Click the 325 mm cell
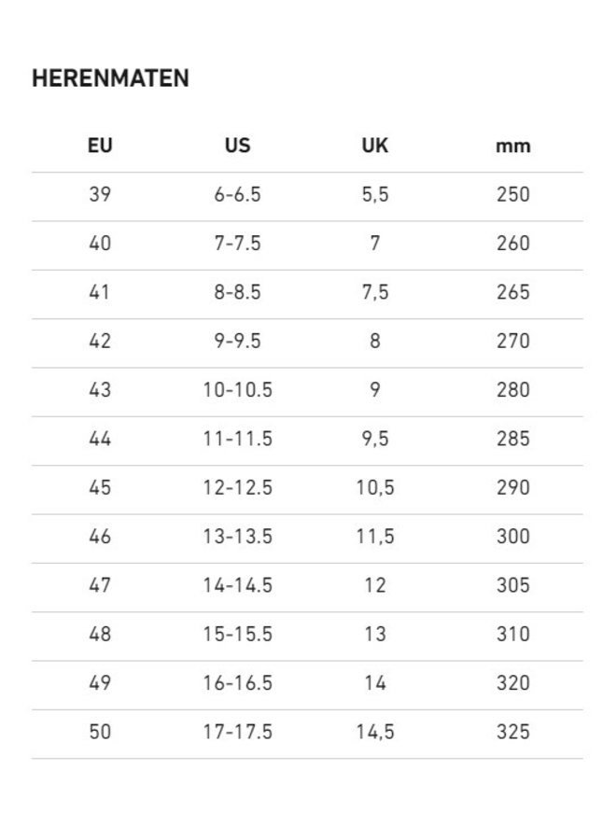The height and width of the screenshot is (840, 616). click(x=512, y=732)
